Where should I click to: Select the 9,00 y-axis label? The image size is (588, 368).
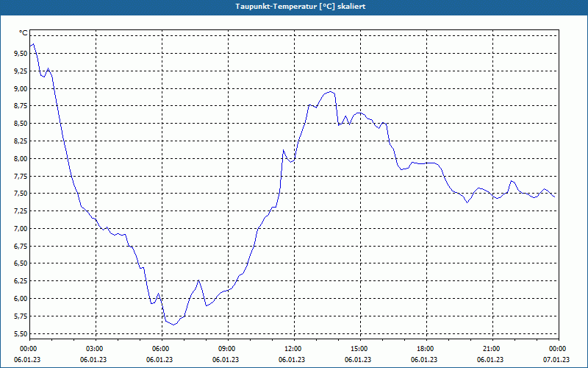[21, 88]
